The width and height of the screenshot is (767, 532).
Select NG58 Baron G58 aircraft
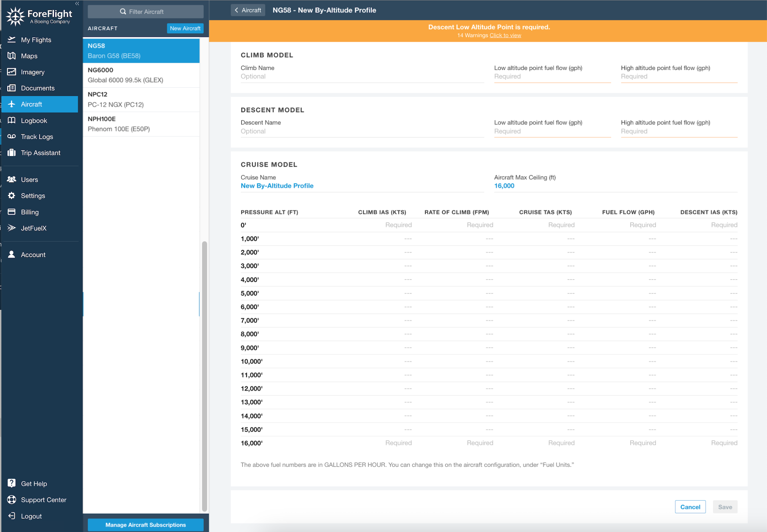[x=141, y=51]
